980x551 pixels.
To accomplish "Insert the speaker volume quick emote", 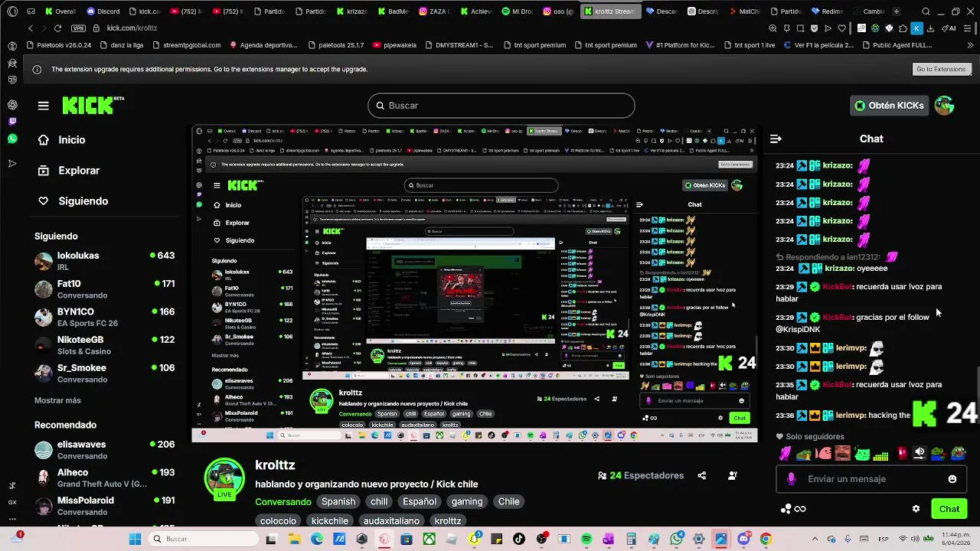I will pyautogui.click(x=920, y=454).
